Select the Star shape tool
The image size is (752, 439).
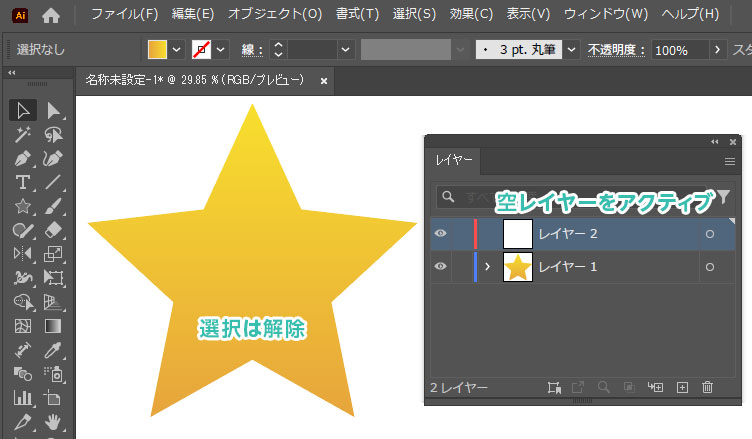tap(22, 206)
